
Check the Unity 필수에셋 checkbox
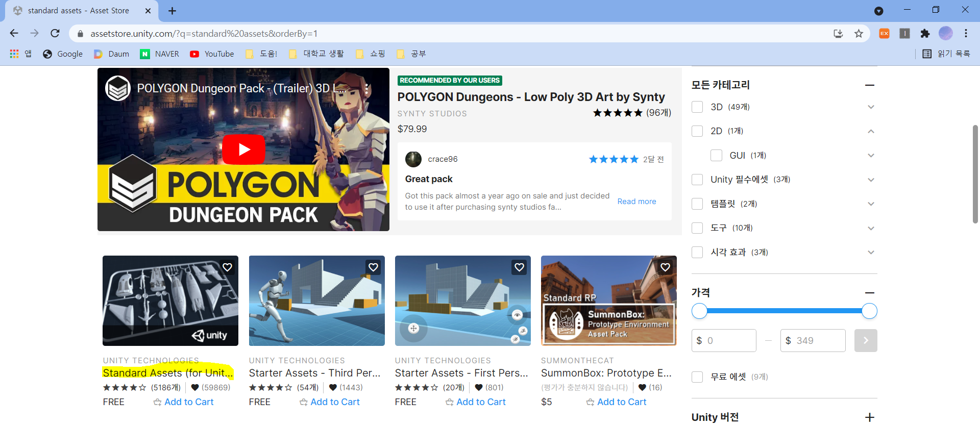(x=697, y=180)
